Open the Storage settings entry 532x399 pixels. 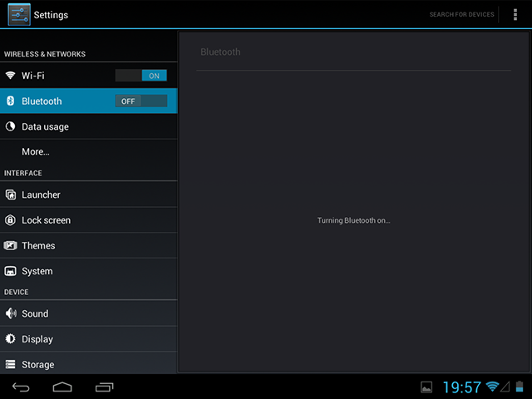[x=38, y=365]
